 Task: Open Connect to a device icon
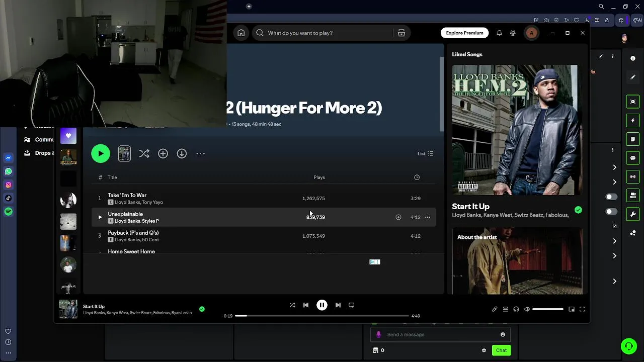click(516, 309)
